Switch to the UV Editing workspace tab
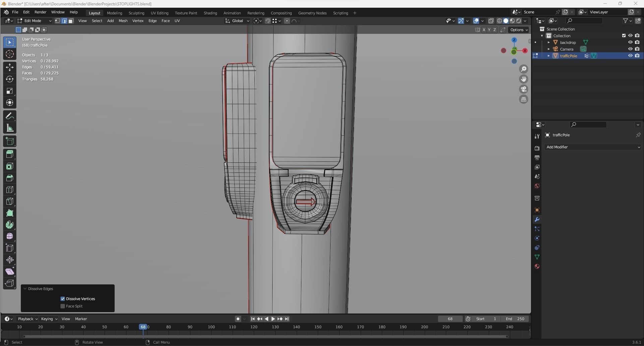644x346 pixels. (159, 13)
